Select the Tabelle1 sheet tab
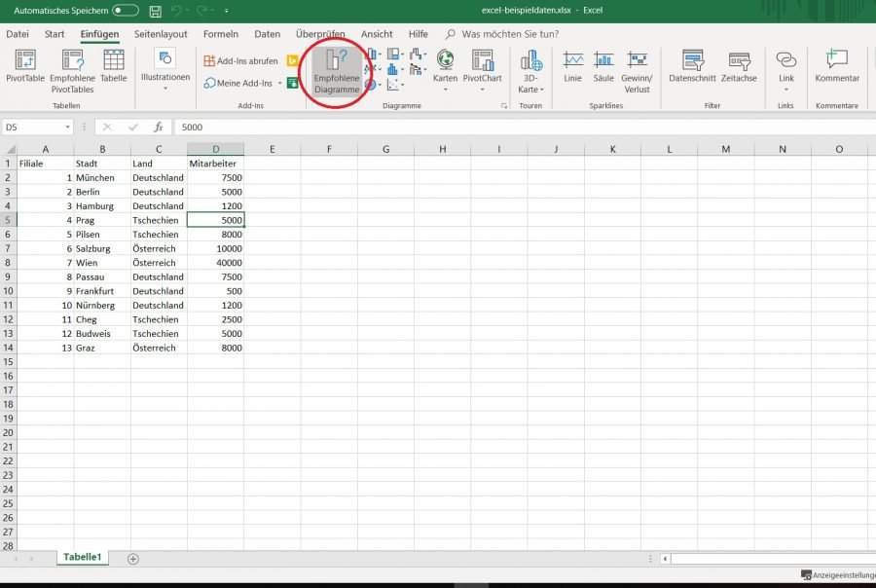This screenshot has width=876, height=588. point(82,557)
